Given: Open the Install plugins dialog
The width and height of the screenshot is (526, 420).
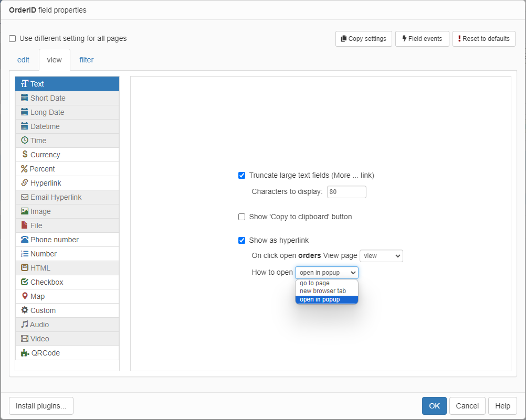Looking at the screenshot, I should pos(41,406).
